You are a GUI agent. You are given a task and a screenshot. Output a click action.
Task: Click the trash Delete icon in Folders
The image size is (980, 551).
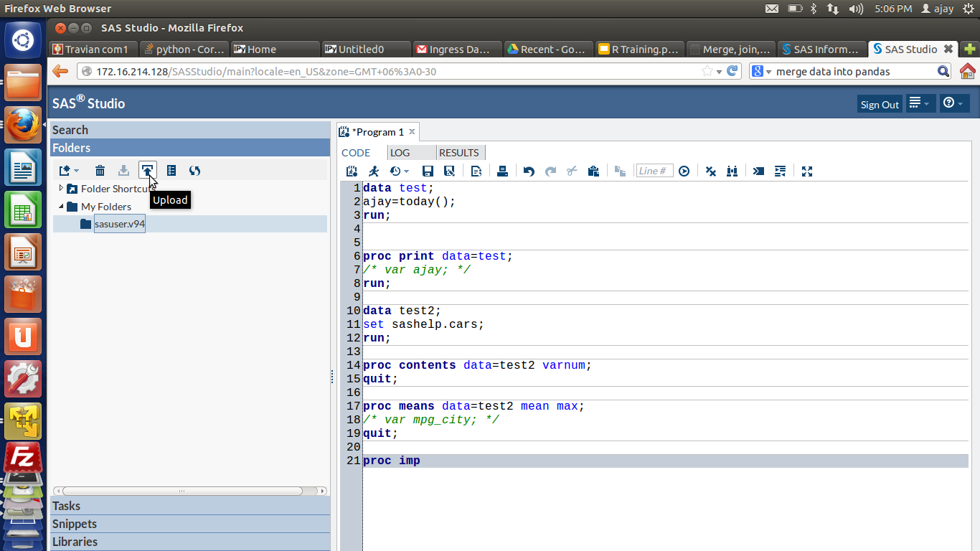[100, 170]
